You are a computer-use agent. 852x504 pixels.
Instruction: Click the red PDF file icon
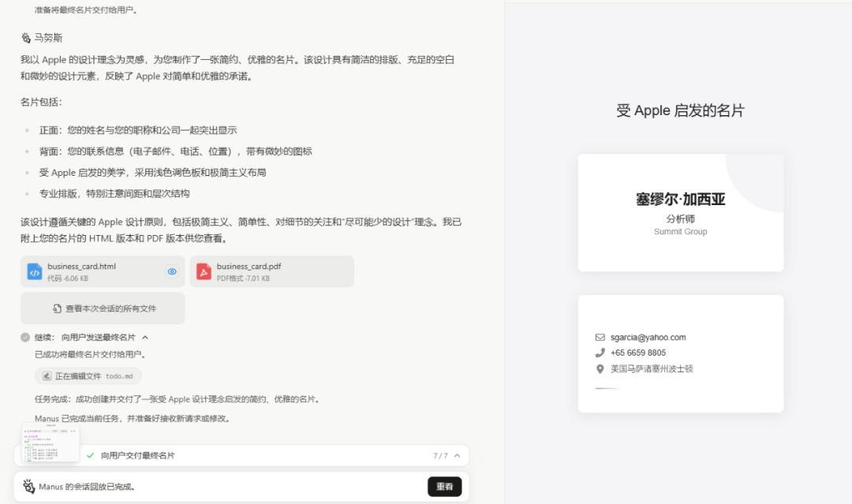[204, 272]
